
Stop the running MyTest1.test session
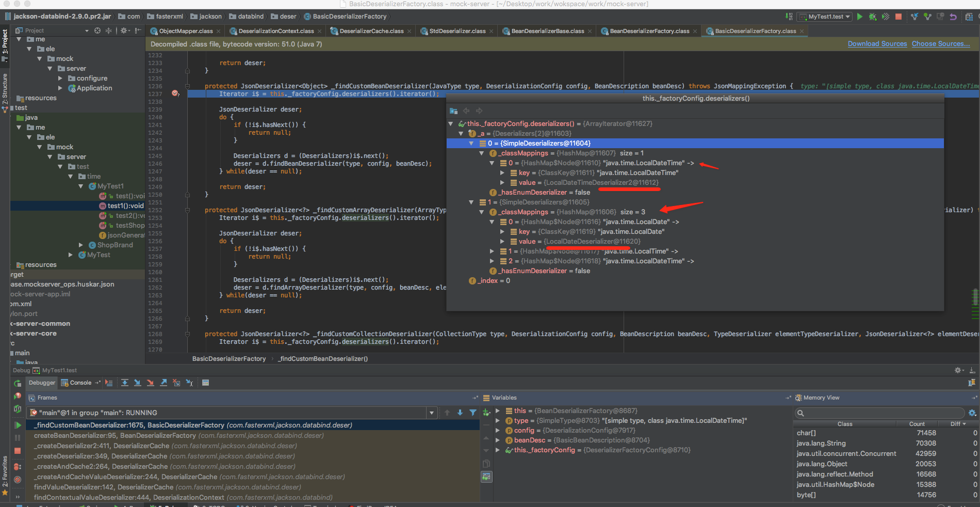[x=899, y=16]
